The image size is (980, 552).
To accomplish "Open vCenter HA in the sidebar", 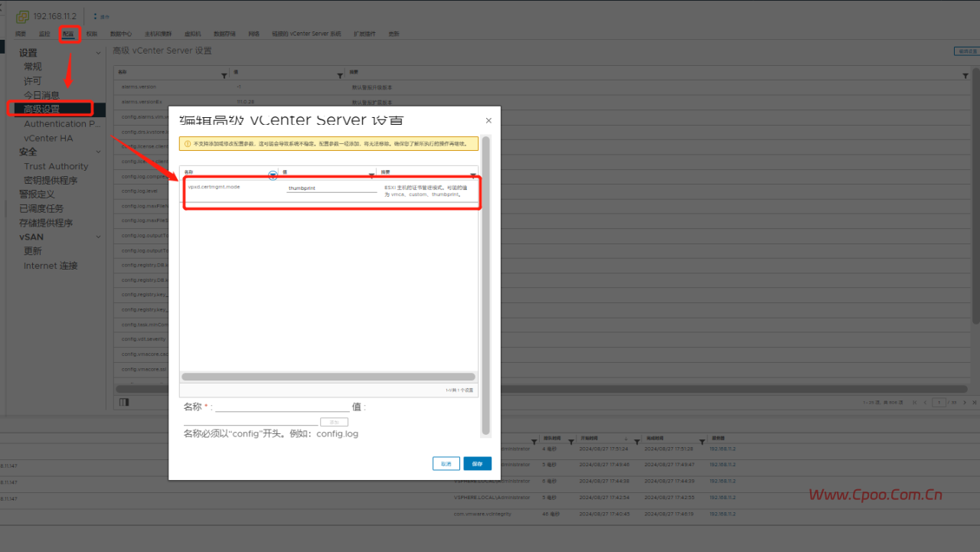I will (x=48, y=138).
